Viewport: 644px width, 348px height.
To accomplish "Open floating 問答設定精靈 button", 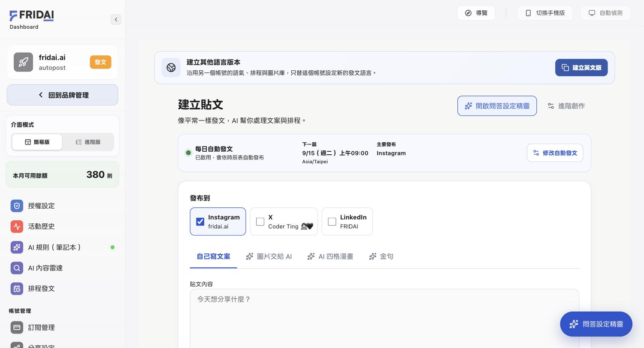I will 596,324.
